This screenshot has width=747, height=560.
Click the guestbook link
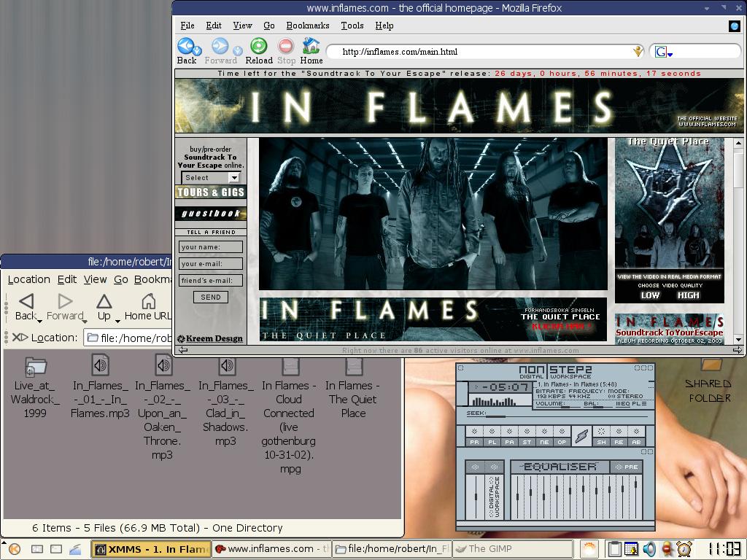pyautogui.click(x=211, y=214)
